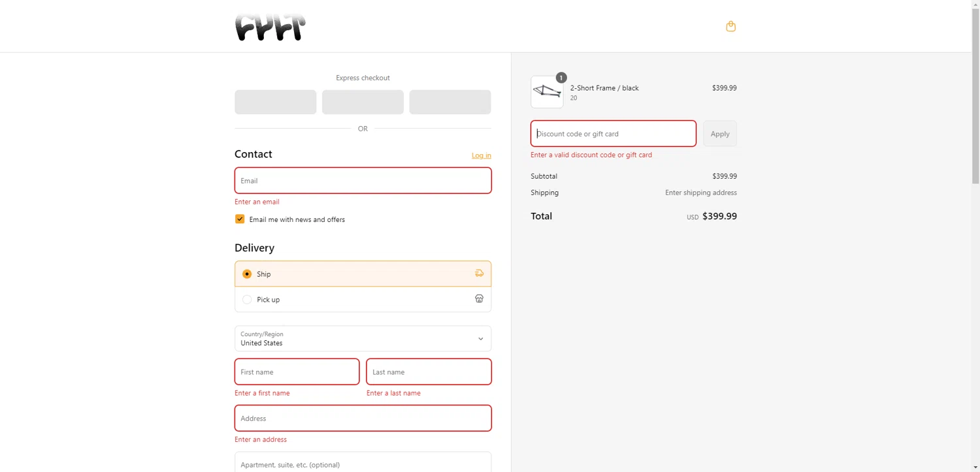Click the Apply discount button
The width and height of the screenshot is (980, 472).
tap(720, 134)
